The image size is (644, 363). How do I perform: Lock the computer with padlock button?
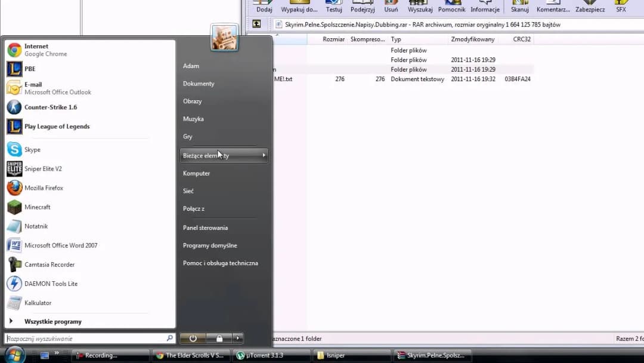(x=219, y=339)
